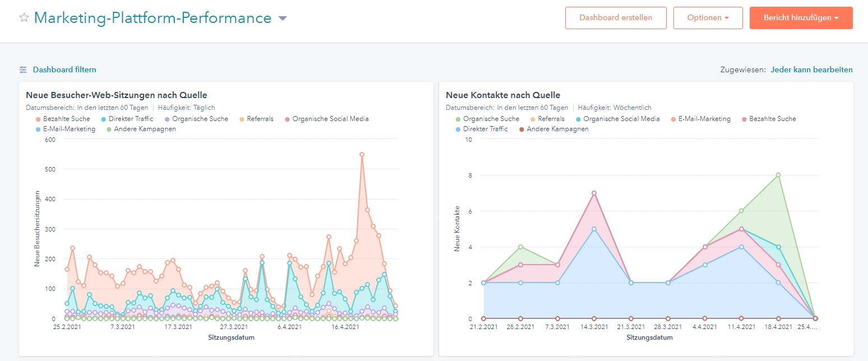Open the Dashboard filtern link
868x361 pixels.
coord(64,70)
